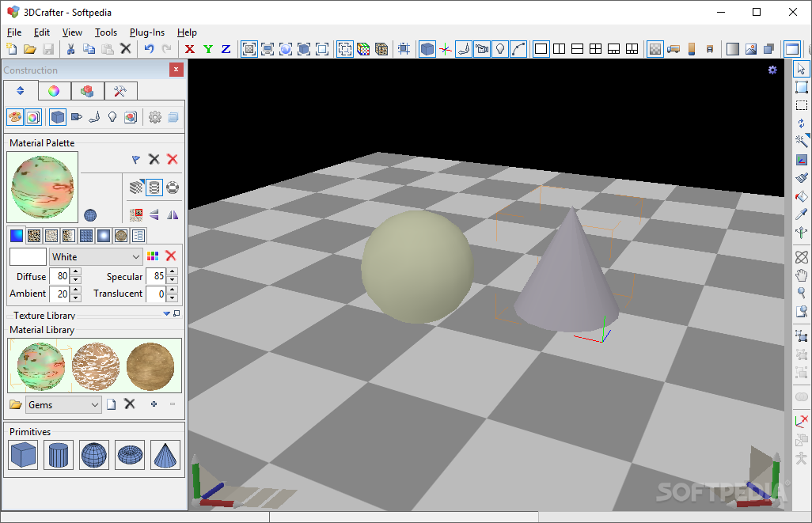Click the Undo arrow in toolbar

point(149,49)
